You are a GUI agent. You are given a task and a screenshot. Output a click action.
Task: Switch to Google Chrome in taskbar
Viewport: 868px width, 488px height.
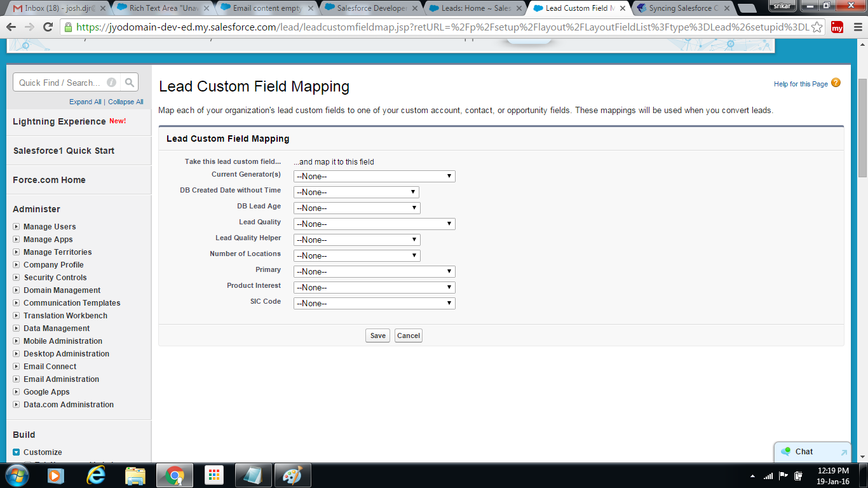click(x=175, y=475)
